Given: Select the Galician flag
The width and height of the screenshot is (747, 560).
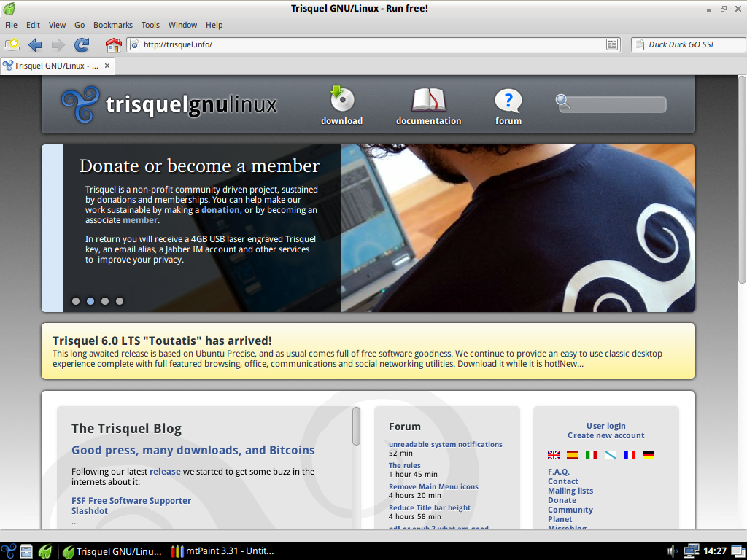Looking at the screenshot, I should [x=611, y=455].
